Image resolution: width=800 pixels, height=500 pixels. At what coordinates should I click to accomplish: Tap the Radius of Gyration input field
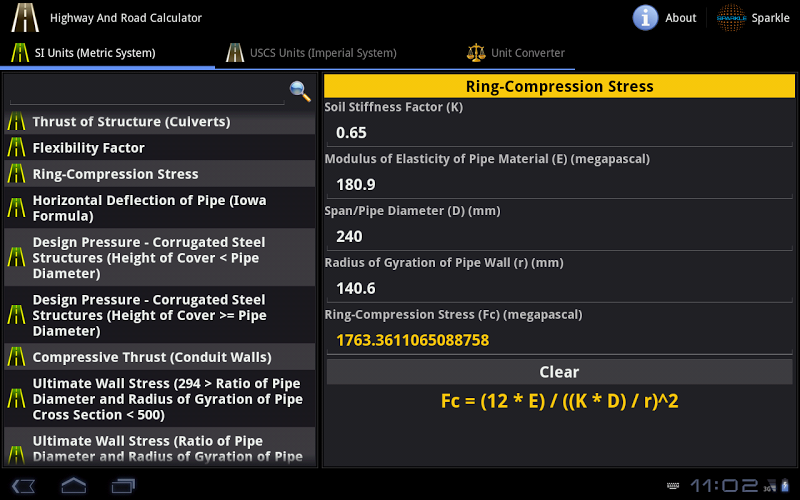pyautogui.click(x=557, y=288)
